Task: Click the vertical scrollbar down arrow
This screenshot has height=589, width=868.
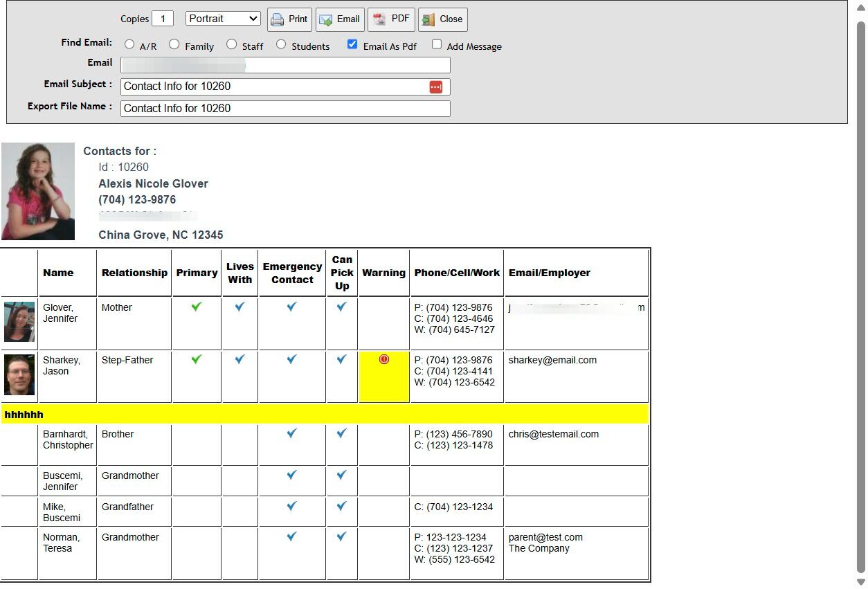Action: point(861,582)
